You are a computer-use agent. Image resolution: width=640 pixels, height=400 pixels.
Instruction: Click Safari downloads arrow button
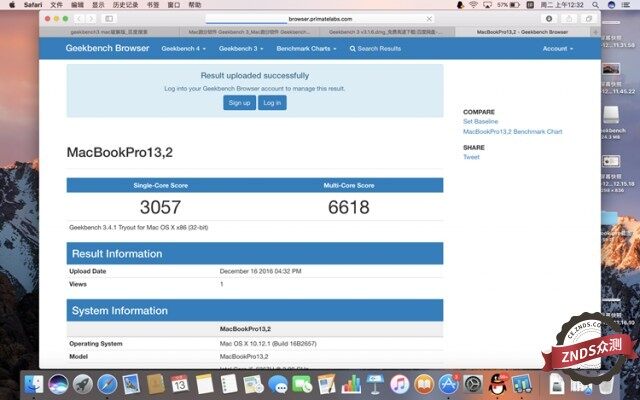point(549,18)
